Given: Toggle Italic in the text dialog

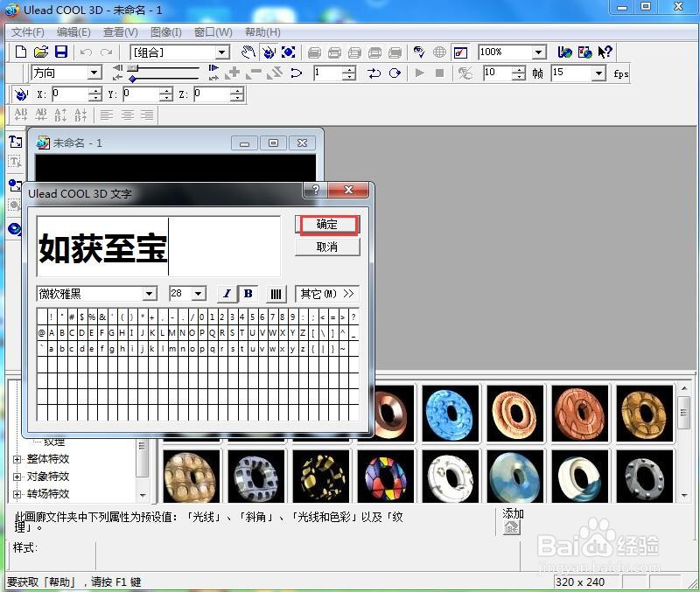Looking at the screenshot, I should [x=227, y=294].
